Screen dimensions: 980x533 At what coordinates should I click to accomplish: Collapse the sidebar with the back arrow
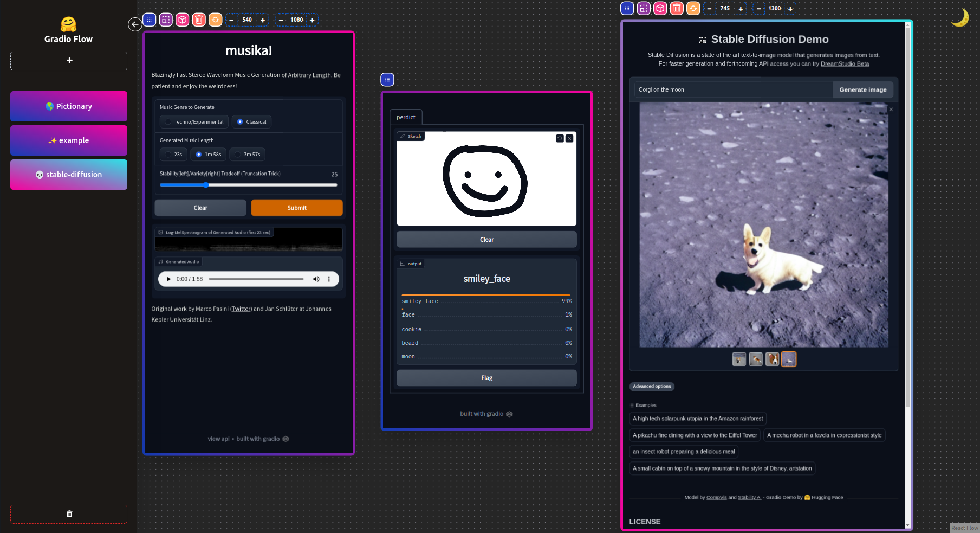(x=135, y=24)
